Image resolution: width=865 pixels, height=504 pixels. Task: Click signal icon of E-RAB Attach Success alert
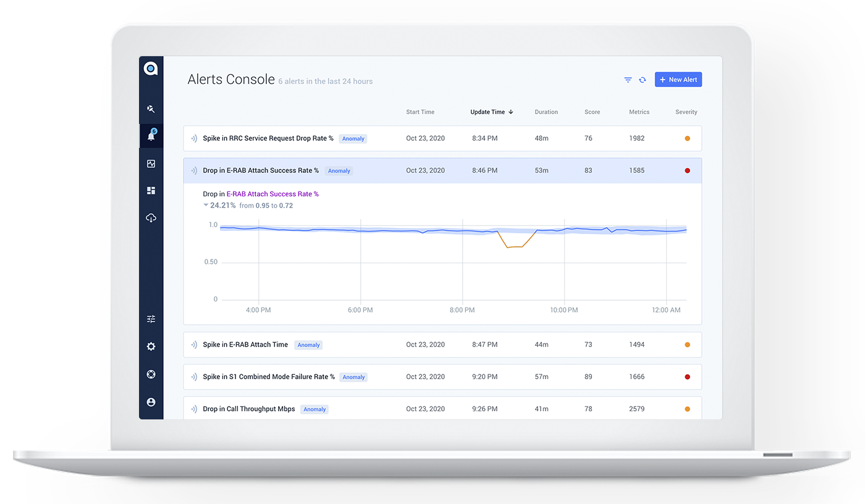click(194, 170)
